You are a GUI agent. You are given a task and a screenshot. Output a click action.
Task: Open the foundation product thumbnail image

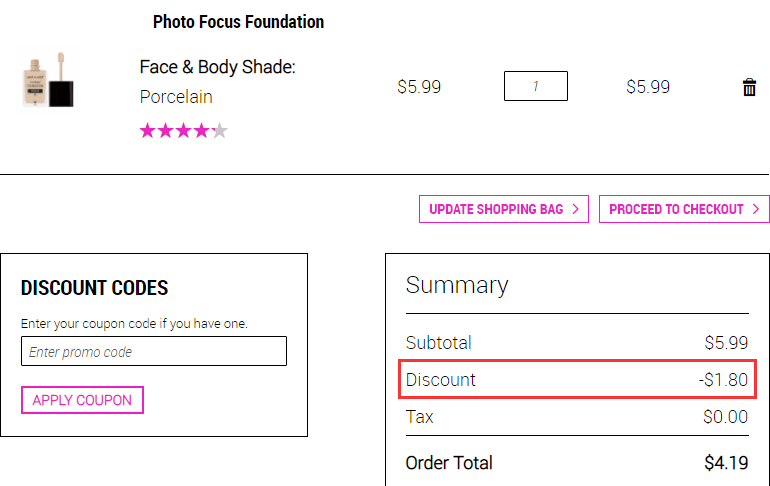coord(48,80)
